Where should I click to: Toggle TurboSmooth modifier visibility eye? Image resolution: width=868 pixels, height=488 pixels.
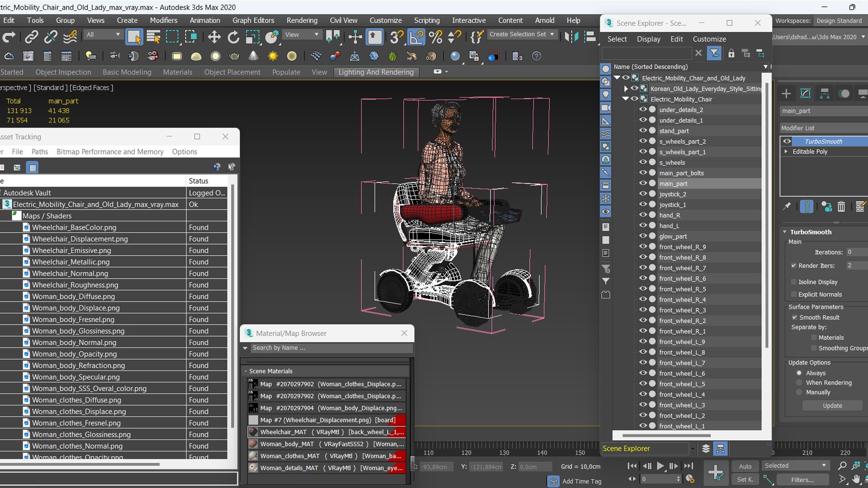pyautogui.click(x=787, y=141)
